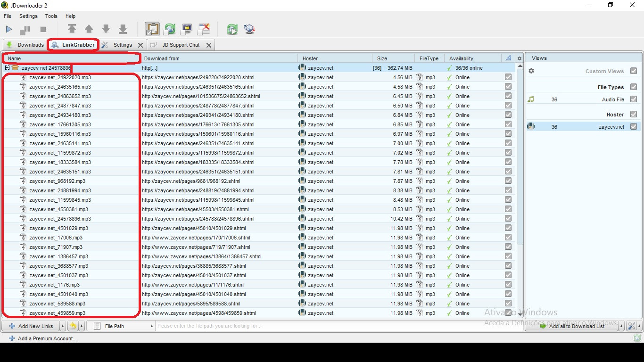The image size is (644, 362).
Task: Click Add all to Download List button
Action: [571, 326]
